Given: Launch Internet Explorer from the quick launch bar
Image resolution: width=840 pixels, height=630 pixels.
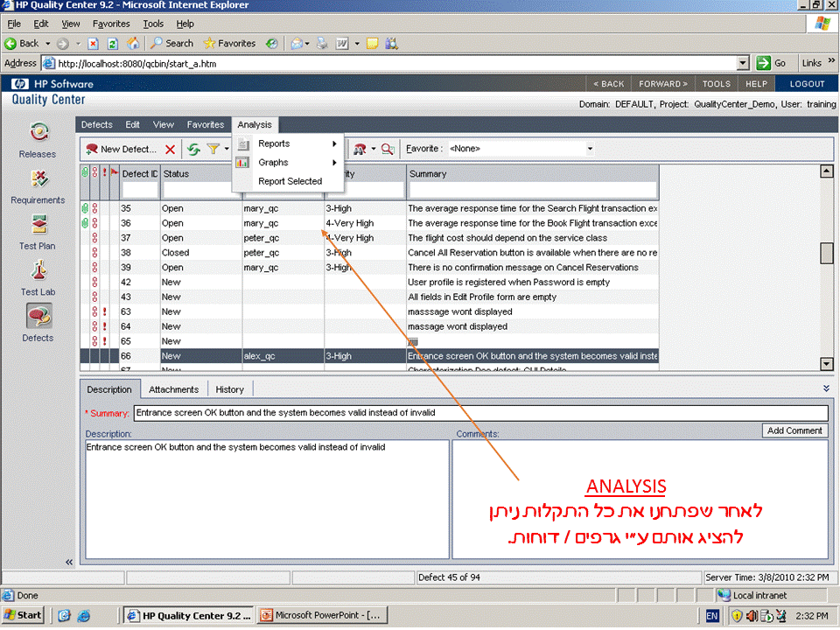Looking at the screenshot, I should (84, 616).
